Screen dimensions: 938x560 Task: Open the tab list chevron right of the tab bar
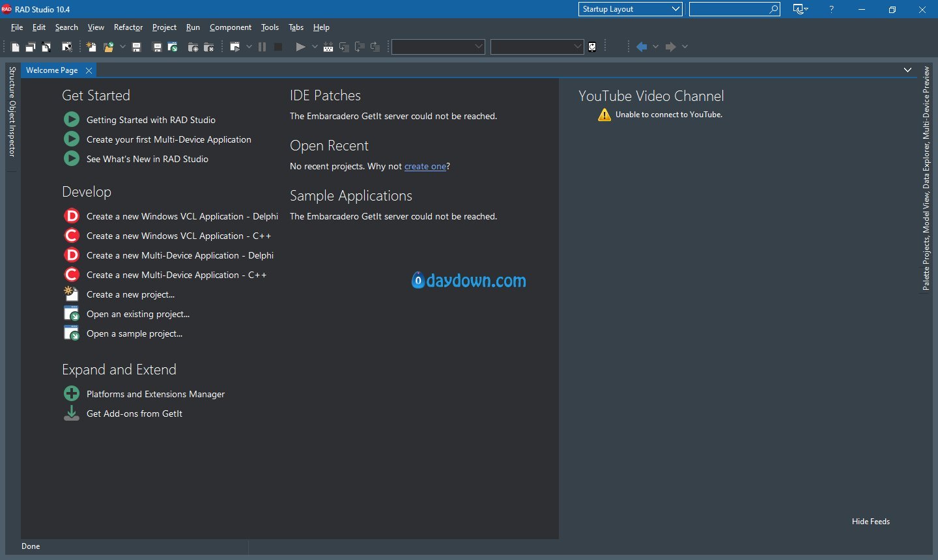[907, 70]
